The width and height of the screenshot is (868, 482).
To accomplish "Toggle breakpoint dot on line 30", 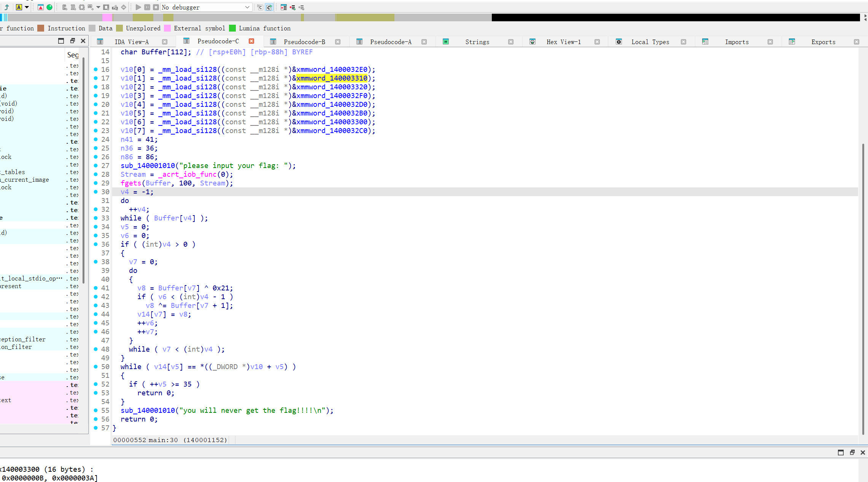I will (96, 192).
